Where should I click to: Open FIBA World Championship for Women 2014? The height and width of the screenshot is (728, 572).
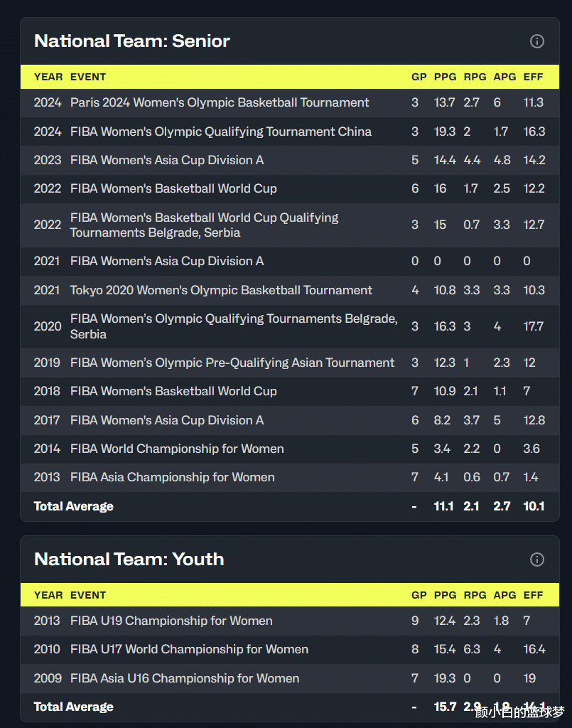pyautogui.click(x=177, y=449)
